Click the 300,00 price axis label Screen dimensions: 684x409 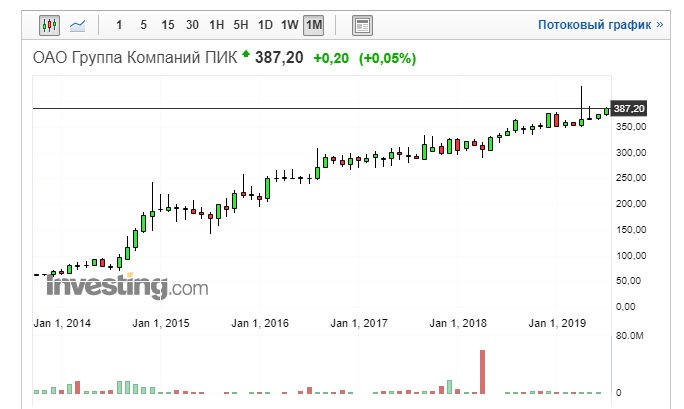631,153
